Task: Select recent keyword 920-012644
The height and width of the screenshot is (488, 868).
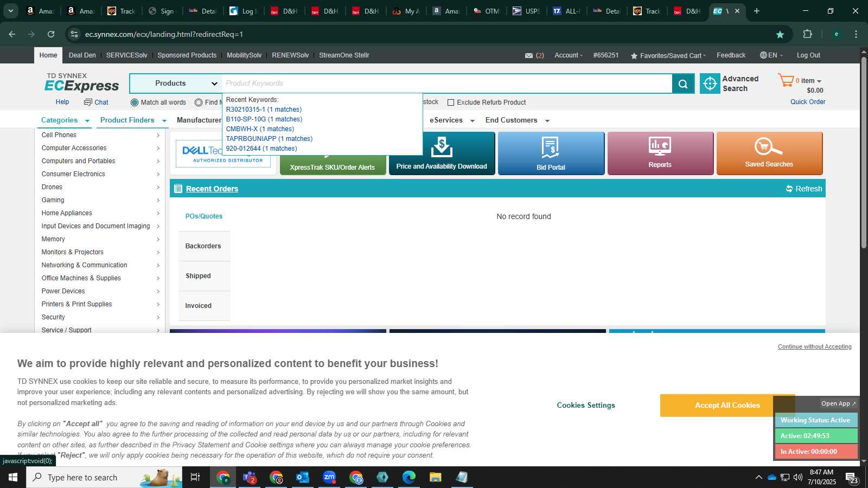Action: click(261, 149)
